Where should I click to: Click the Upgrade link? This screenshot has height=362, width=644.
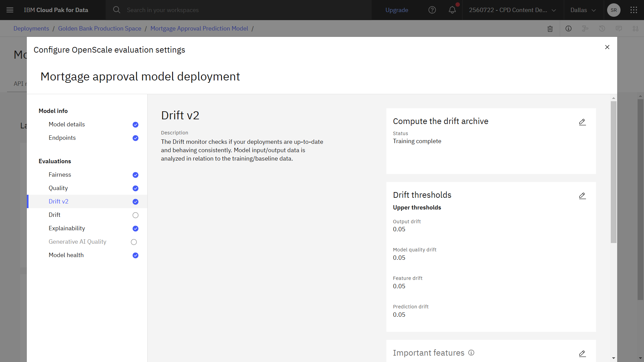tap(397, 10)
